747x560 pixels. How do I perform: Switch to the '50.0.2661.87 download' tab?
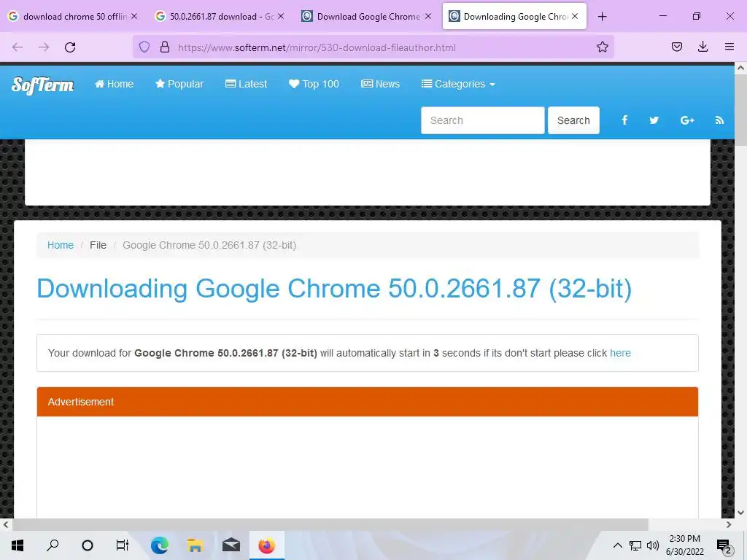coord(219,16)
